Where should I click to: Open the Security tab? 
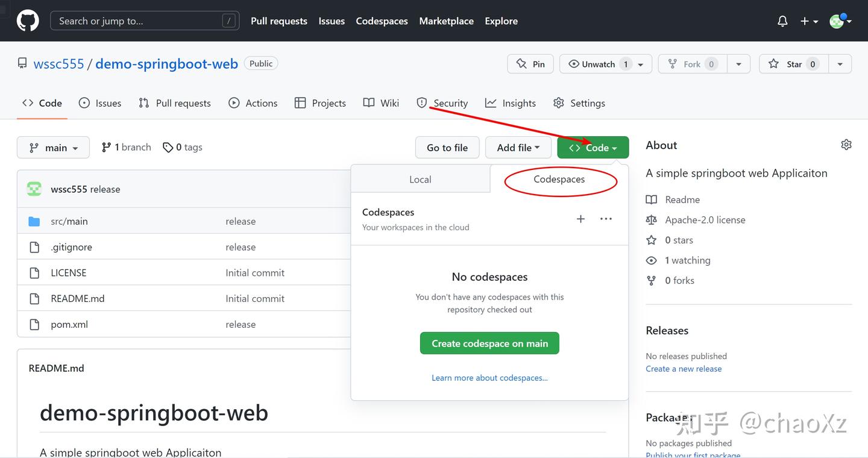pos(450,102)
